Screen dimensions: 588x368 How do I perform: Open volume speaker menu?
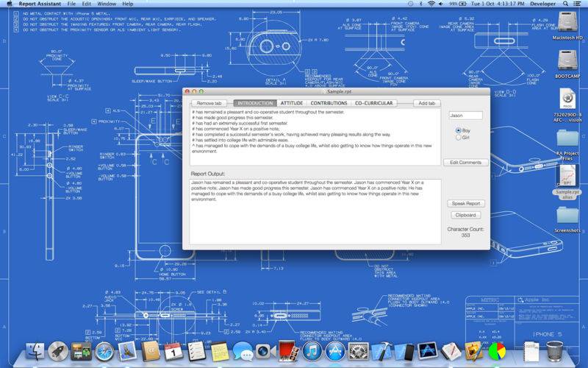[441, 4]
